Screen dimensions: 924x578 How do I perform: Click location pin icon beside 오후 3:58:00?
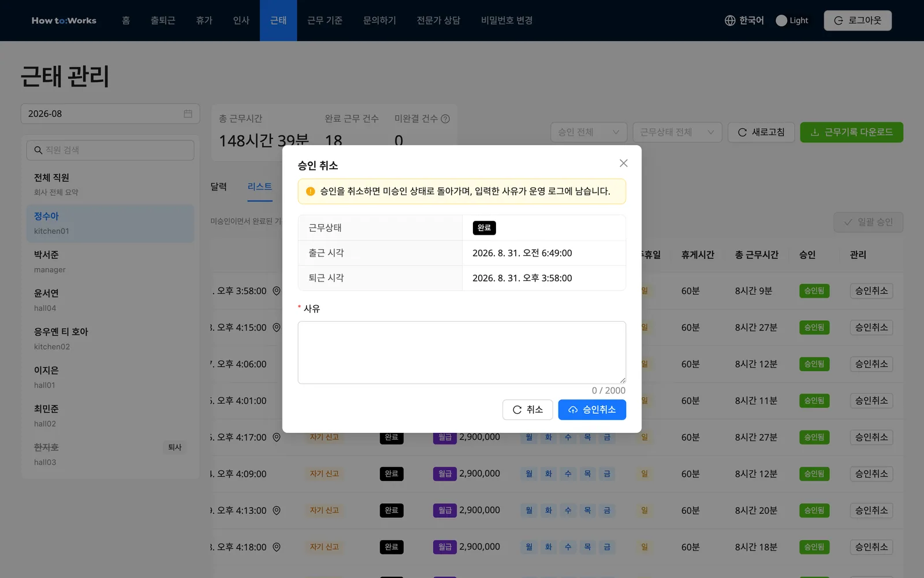[277, 291]
